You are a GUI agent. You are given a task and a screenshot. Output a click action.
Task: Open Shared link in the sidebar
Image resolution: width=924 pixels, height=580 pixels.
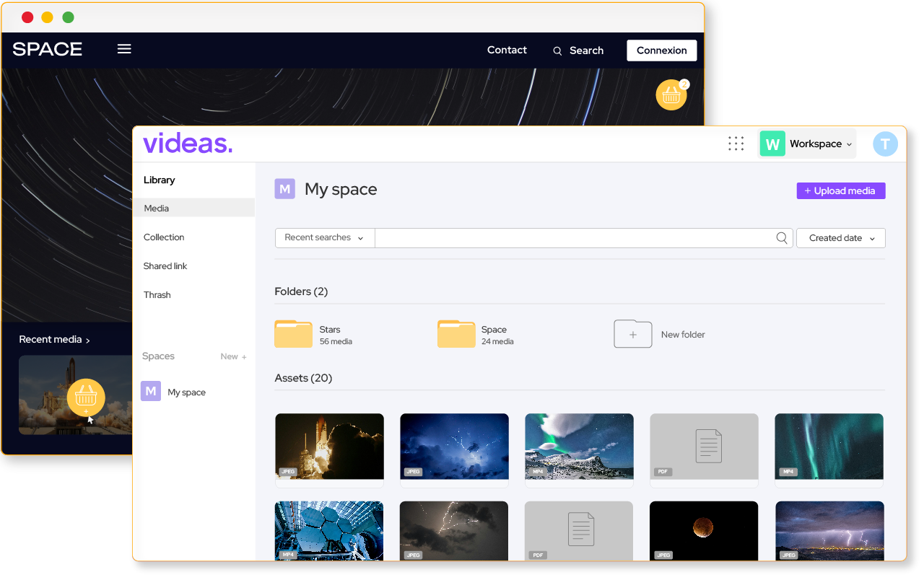pyautogui.click(x=165, y=266)
